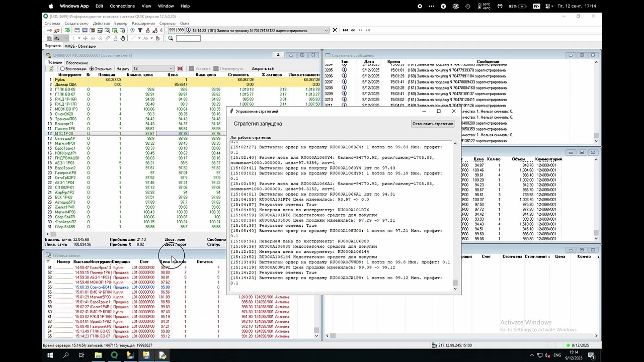Open the 'Edit' menu in Windows App menu bar
The width and height of the screenshot is (644, 362).
(99, 6)
